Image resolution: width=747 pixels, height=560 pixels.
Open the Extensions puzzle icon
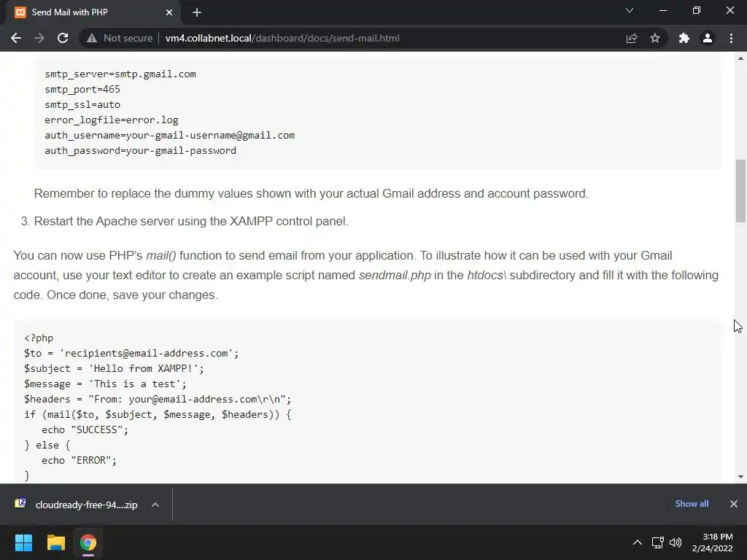[x=684, y=38]
